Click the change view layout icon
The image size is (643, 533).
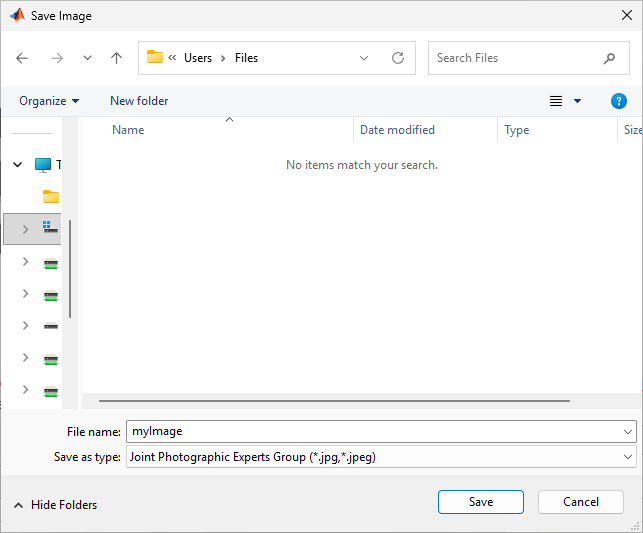pyautogui.click(x=556, y=101)
